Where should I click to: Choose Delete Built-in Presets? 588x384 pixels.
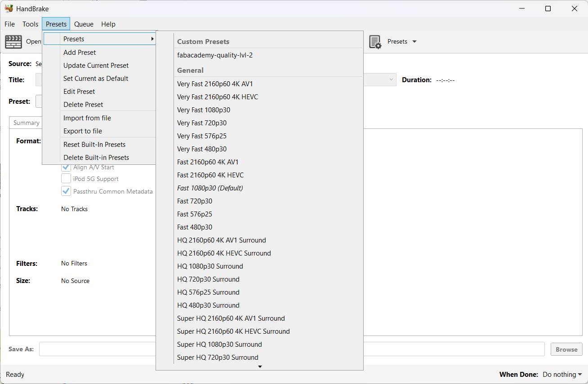click(x=99, y=158)
